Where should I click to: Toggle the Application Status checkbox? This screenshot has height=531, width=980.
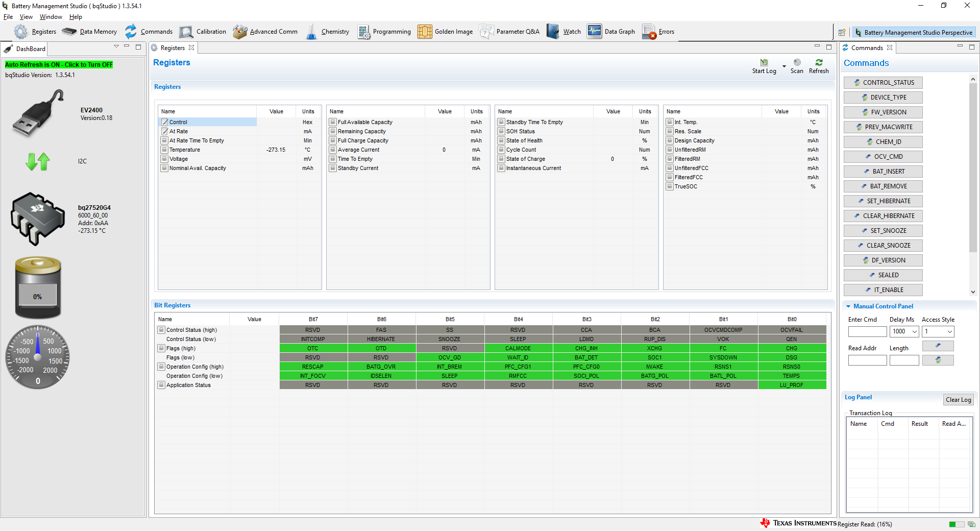161,385
